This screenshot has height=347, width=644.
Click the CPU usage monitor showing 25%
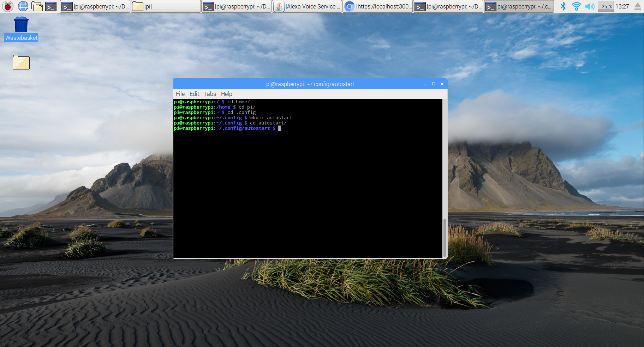(x=606, y=6)
